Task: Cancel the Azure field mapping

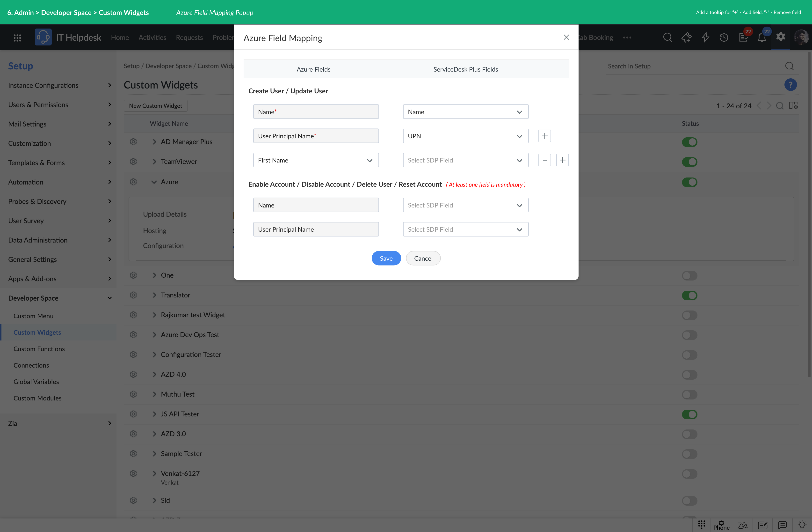Action: [423, 259]
